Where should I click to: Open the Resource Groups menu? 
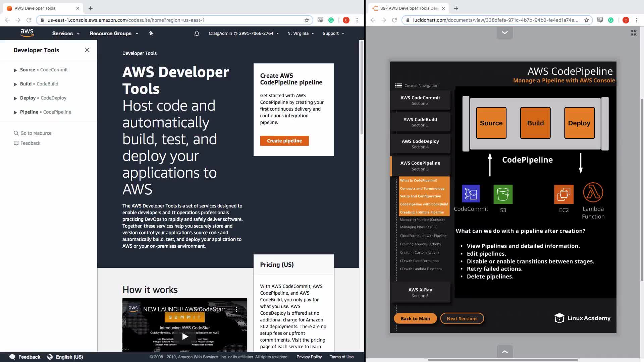tap(114, 34)
